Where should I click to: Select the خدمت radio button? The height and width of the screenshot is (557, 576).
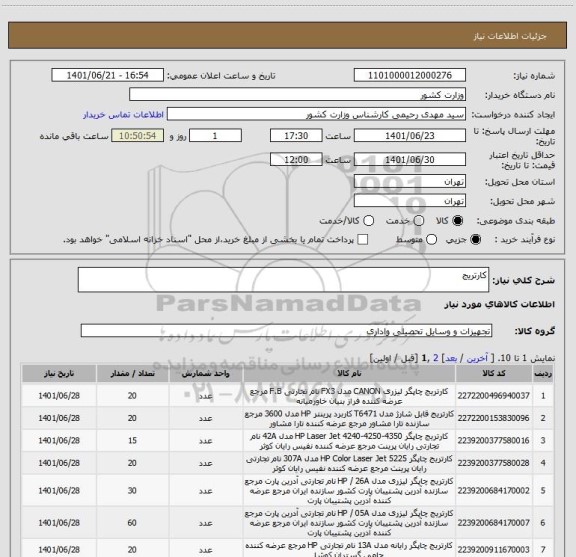[x=419, y=221]
